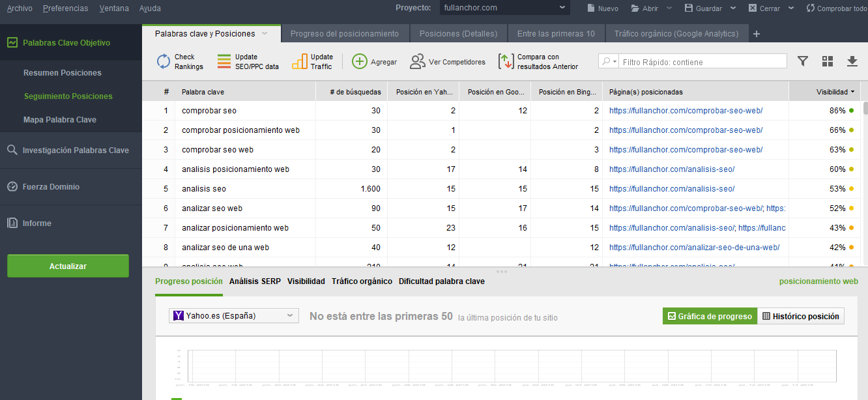
Task: Click the Fuerza Dominio gauge icon
Action: pyautogui.click(x=12, y=186)
